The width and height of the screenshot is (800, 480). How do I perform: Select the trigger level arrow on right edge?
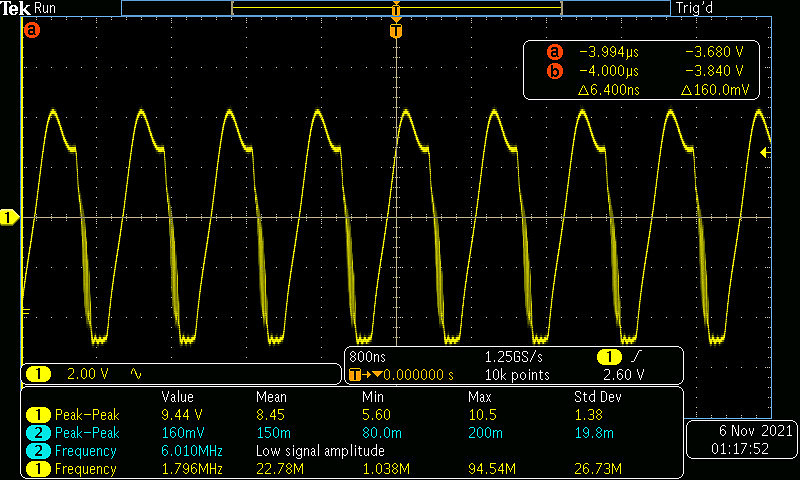pyautogui.click(x=765, y=152)
